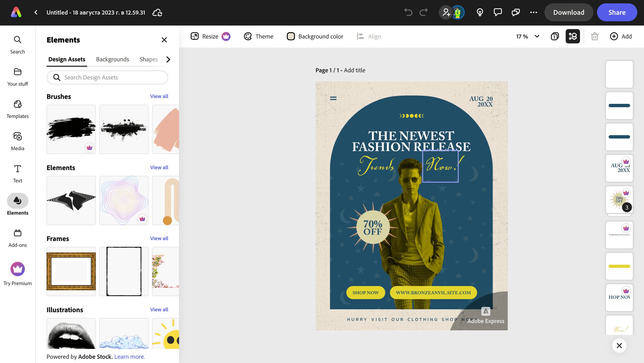644x363 pixels.
Task: Open the Add-ons panel
Action: coord(17,237)
